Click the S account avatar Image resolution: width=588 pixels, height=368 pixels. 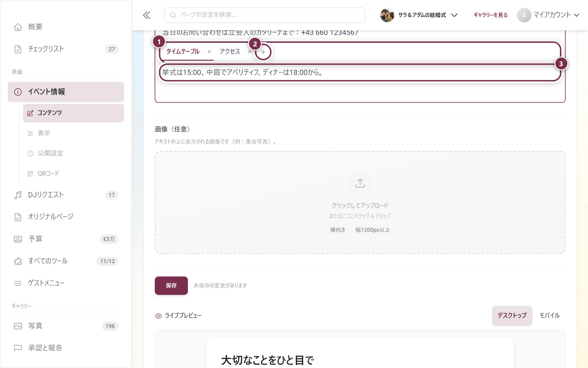pos(524,15)
